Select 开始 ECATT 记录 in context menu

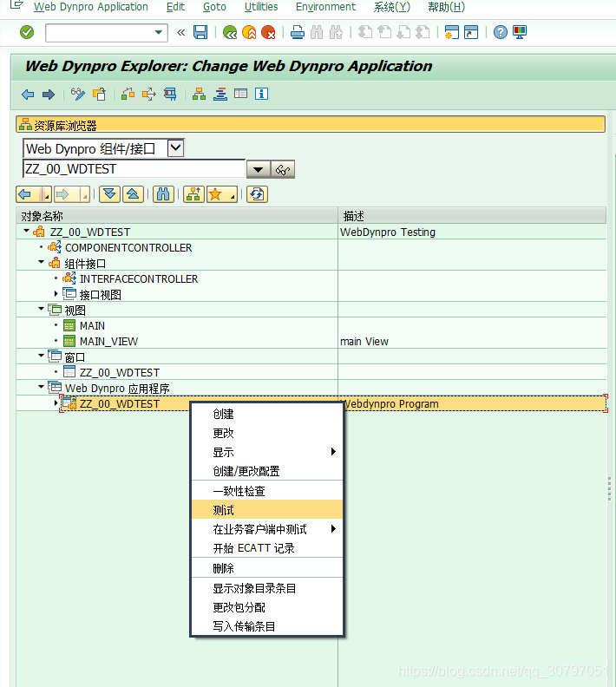[x=267, y=548]
